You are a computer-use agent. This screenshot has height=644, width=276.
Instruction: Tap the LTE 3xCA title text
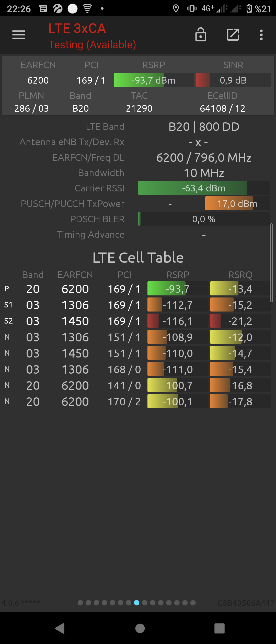tap(77, 28)
